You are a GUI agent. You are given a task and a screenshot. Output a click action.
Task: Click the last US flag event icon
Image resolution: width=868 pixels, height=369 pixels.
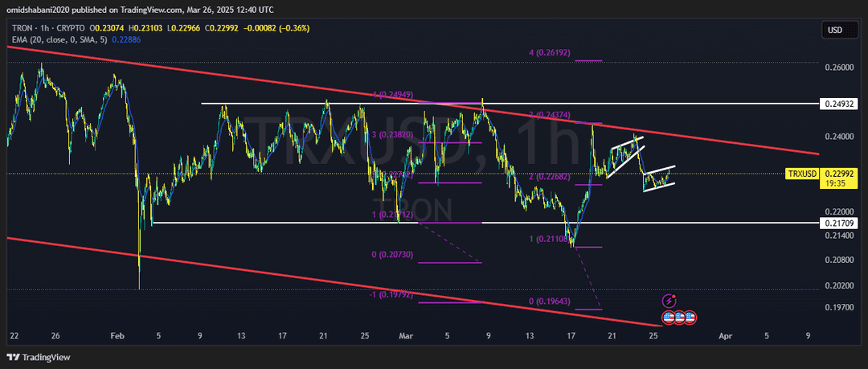click(690, 318)
